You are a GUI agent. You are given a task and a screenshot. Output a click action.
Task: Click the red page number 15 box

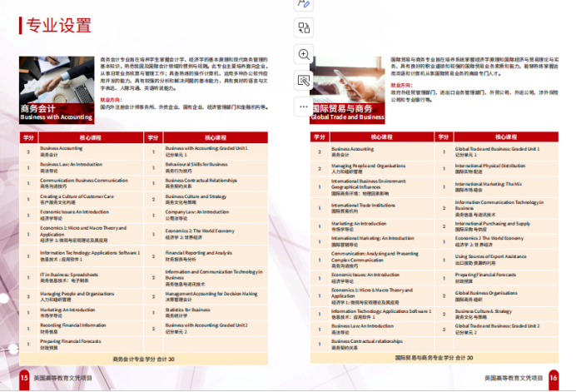pos(24,378)
